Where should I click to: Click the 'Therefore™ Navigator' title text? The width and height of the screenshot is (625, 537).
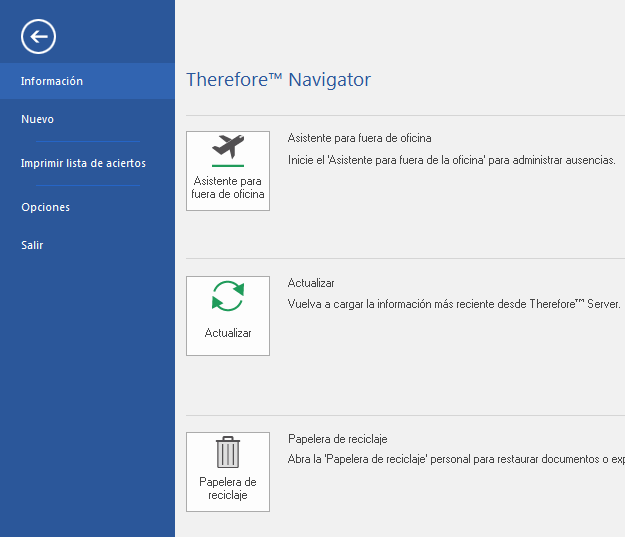pos(278,80)
